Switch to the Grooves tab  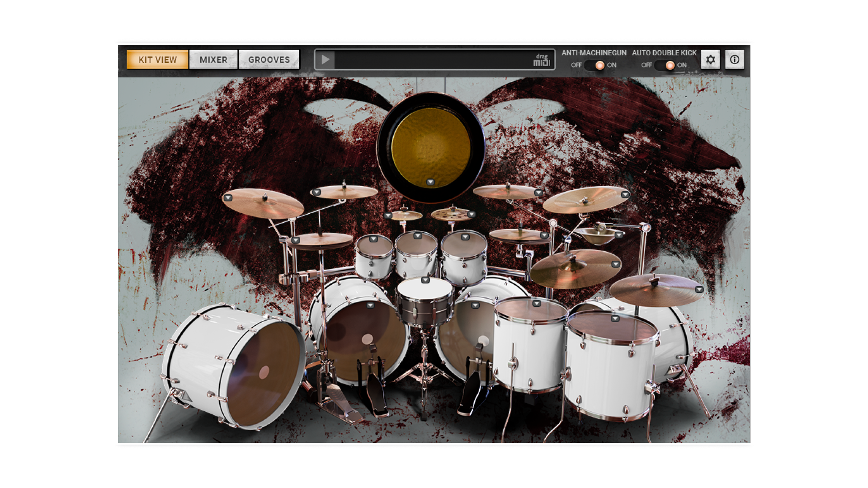tap(269, 60)
